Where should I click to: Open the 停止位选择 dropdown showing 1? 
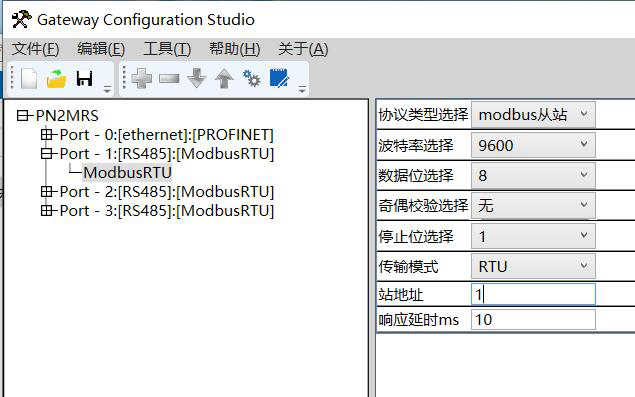coord(533,236)
